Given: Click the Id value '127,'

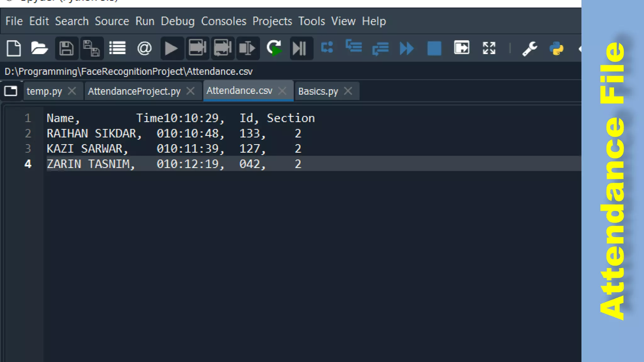Looking at the screenshot, I should pos(253,149).
